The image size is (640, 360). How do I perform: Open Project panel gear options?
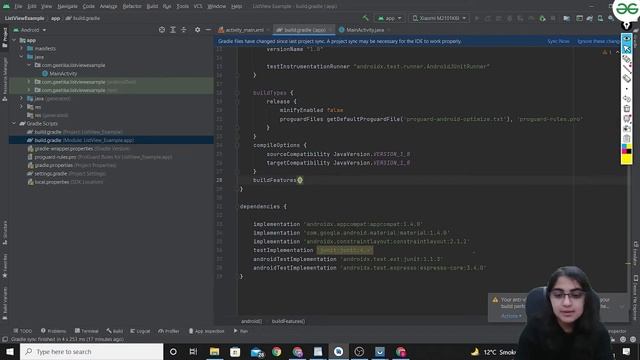198,30
